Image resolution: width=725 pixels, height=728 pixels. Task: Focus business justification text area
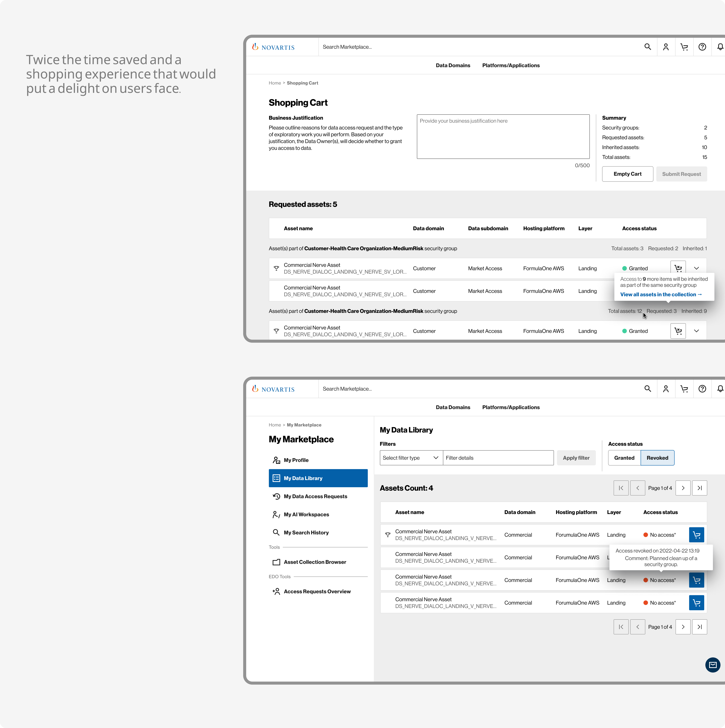(x=503, y=136)
